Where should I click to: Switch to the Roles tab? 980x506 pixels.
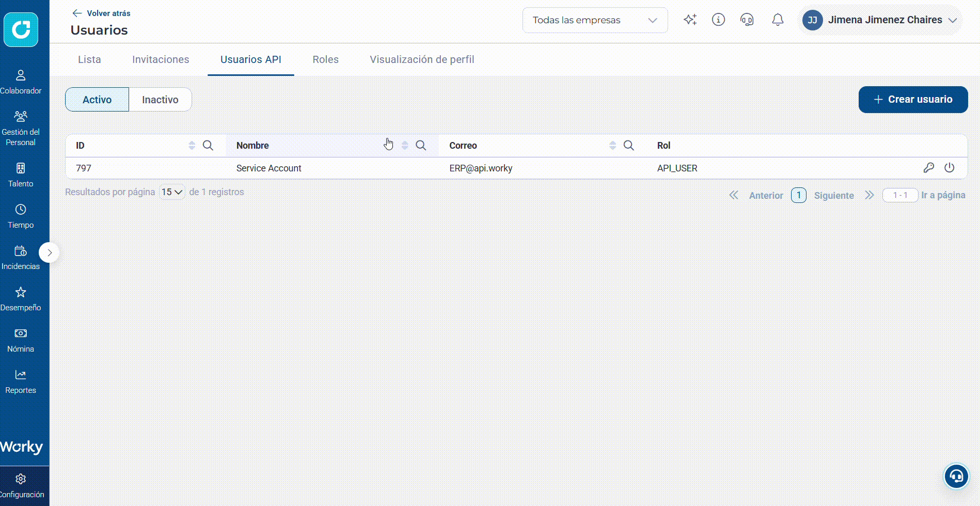(325, 59)
